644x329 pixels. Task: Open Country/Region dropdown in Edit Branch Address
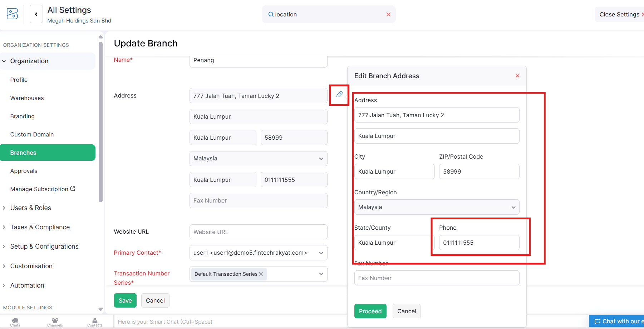[437, 207]
